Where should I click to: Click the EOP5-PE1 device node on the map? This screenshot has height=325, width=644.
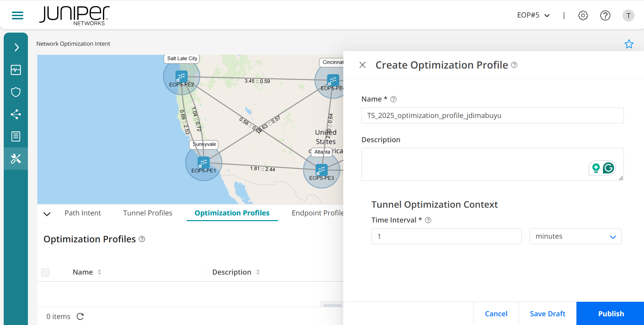(x=203, y=162)
